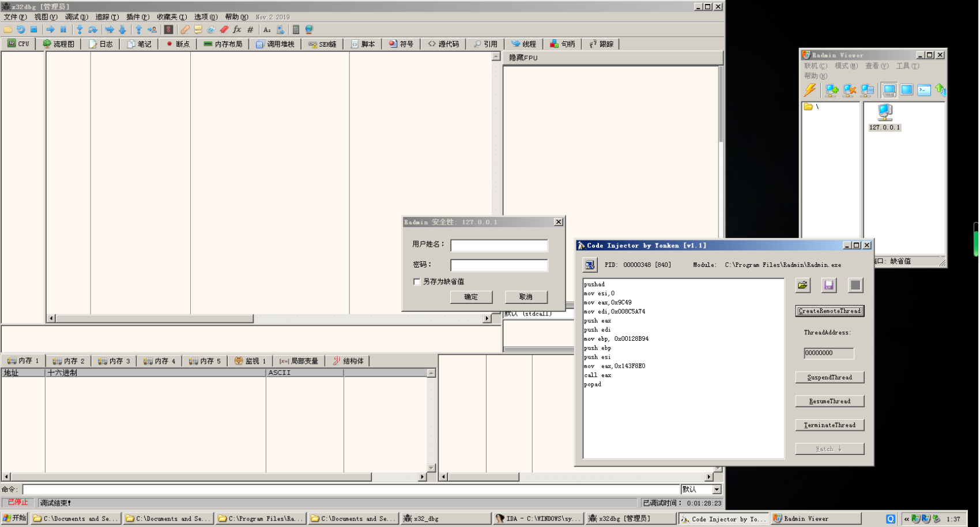Click the TerminateThread button

point(830,425)
